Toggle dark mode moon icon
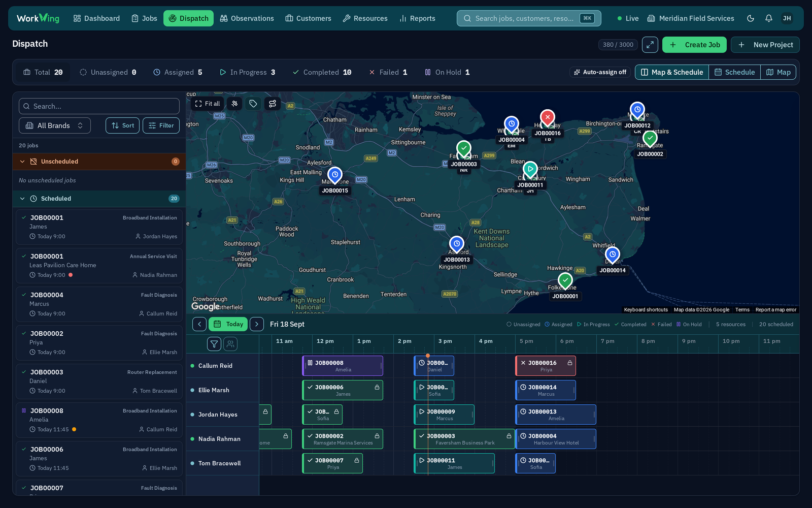This screenshot has height=508, width=812. point(751,18)
